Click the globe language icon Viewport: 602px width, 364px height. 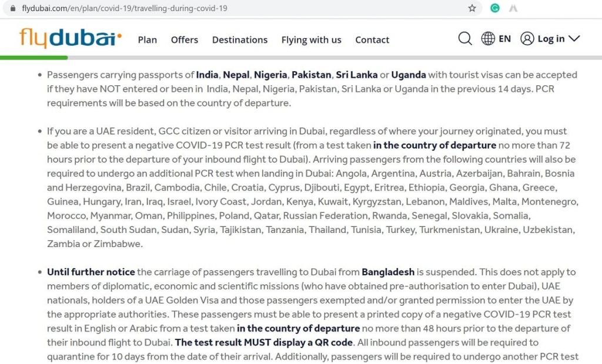pos(488,39)
